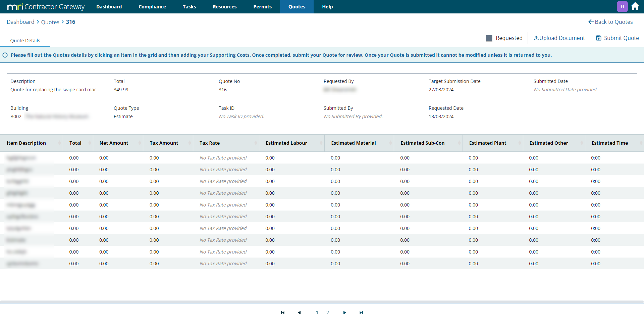
Task: Go to previous page arrow
Action: pos(299,313)
